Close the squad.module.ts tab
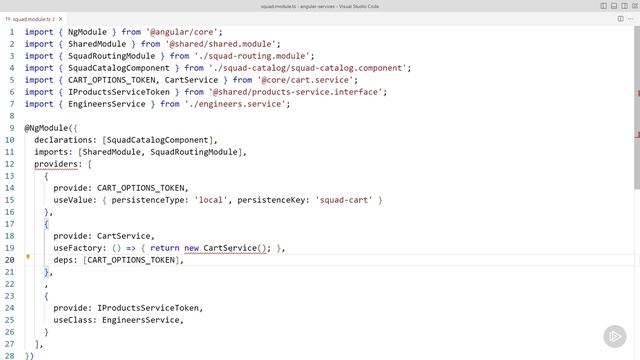The height and width of the screenshot is (360, 640). pyautogui.click(x=60, y=19)
